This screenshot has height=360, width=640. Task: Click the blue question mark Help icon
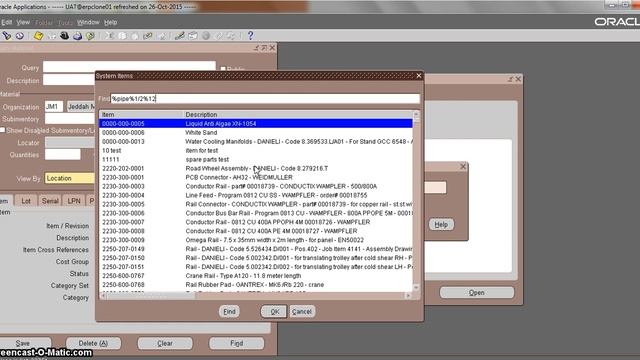coord(250,36)
